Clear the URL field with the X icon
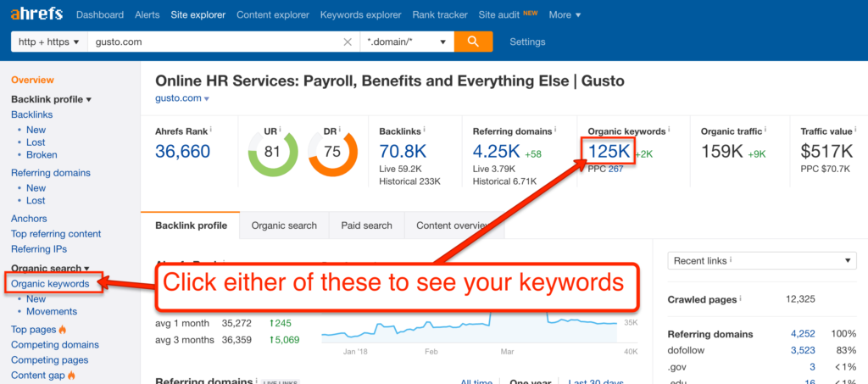The height and width of the screenshot is (384, 868). point(348,42)
